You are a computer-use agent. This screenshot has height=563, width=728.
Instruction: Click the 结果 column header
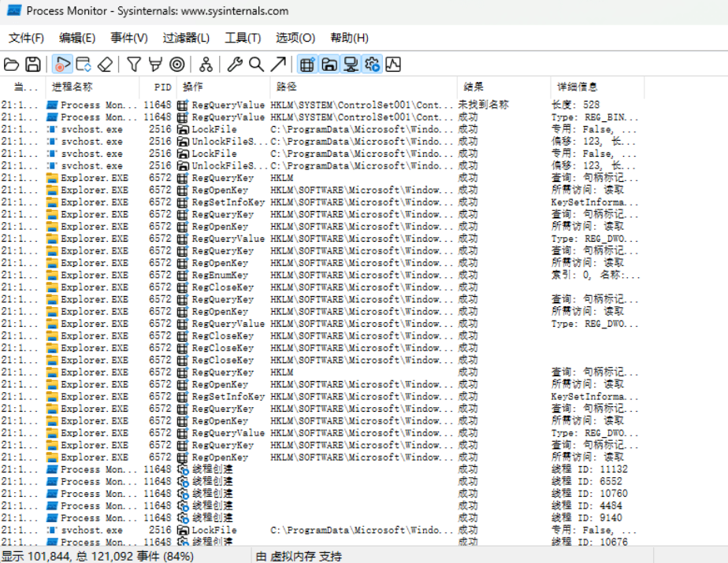point(503,87)
